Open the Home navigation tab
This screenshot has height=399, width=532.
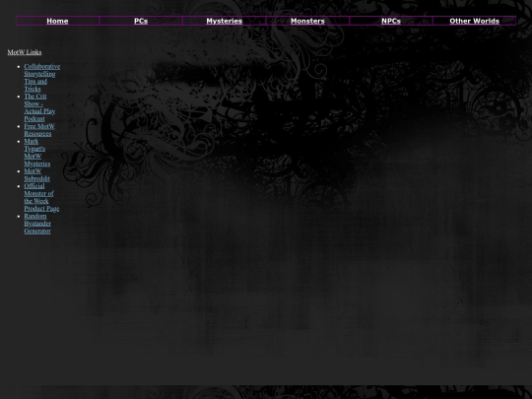pyautogui.click(x=57, y=21)
